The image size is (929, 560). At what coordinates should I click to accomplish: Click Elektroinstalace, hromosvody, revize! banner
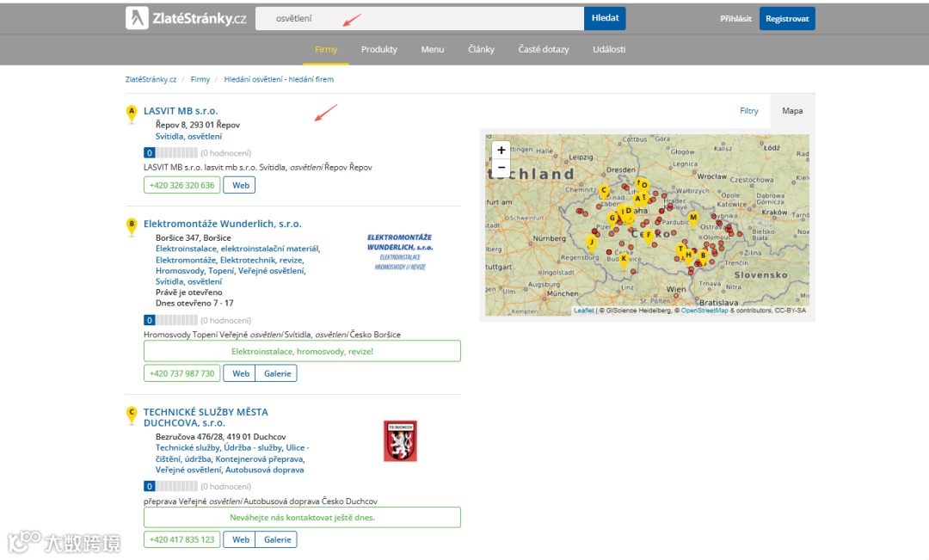click(302, 352)
